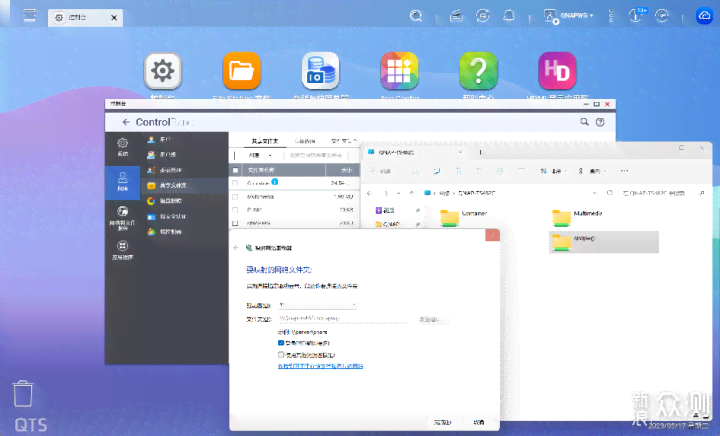Viewport: 720px width, 436px height.
Task: Click the info icon beside Container folder
Action: point(275,182)
